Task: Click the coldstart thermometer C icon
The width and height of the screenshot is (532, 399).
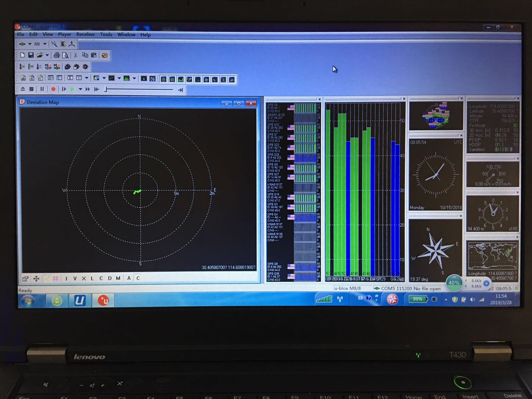Action: [39, 66]
